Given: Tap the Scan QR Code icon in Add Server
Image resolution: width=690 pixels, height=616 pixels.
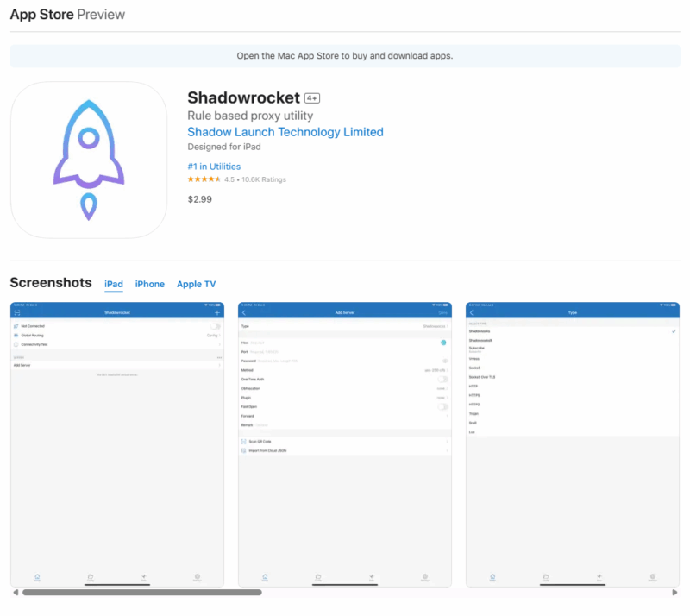Looking at the screenshot, I should point(243,442).
